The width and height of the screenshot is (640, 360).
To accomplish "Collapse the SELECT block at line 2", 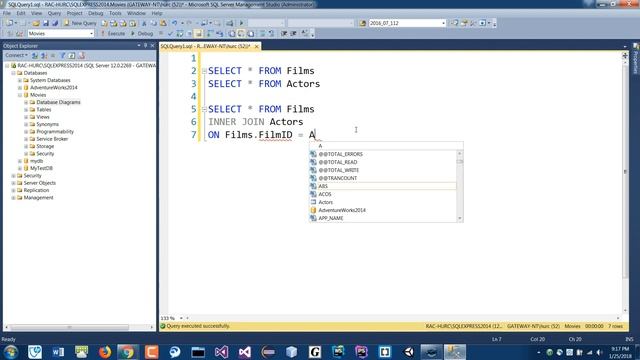I will 204,71.
